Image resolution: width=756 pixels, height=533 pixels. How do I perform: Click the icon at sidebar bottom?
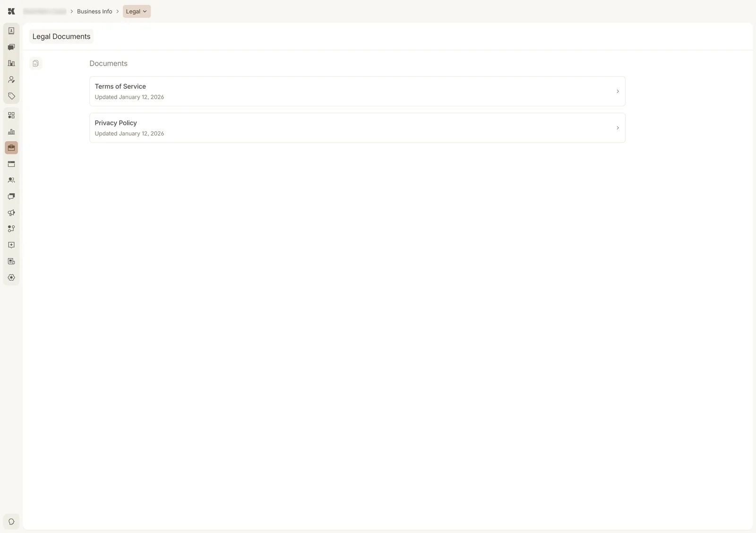click(11, 522)
